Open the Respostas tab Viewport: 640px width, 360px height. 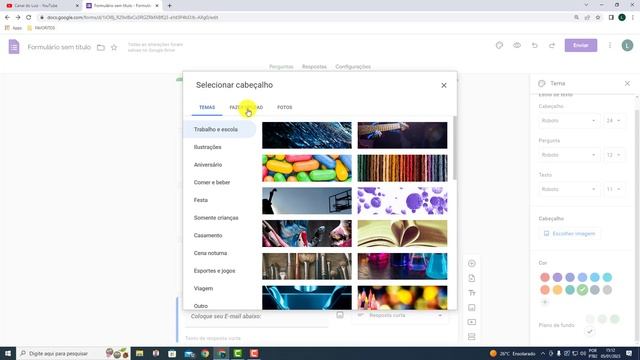314,67
